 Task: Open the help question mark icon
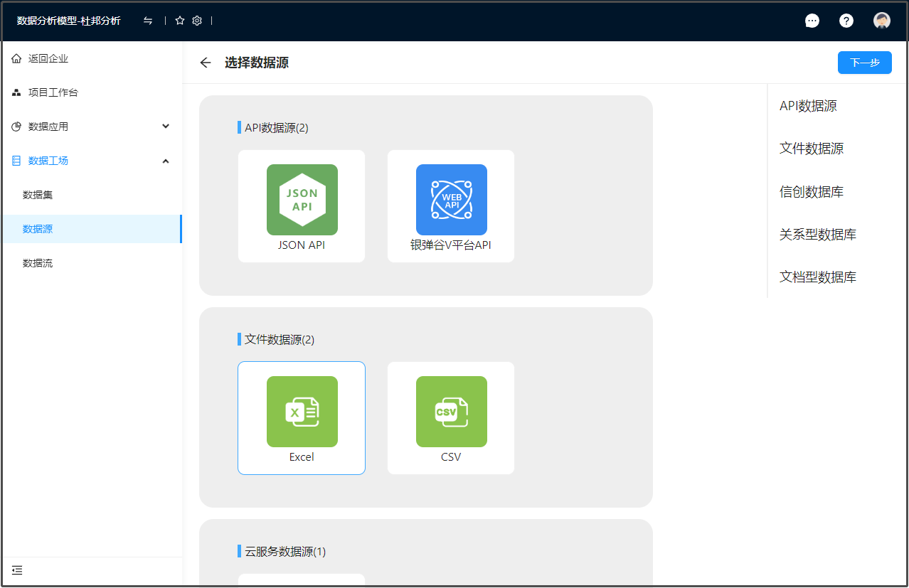[x=846, y=21]
